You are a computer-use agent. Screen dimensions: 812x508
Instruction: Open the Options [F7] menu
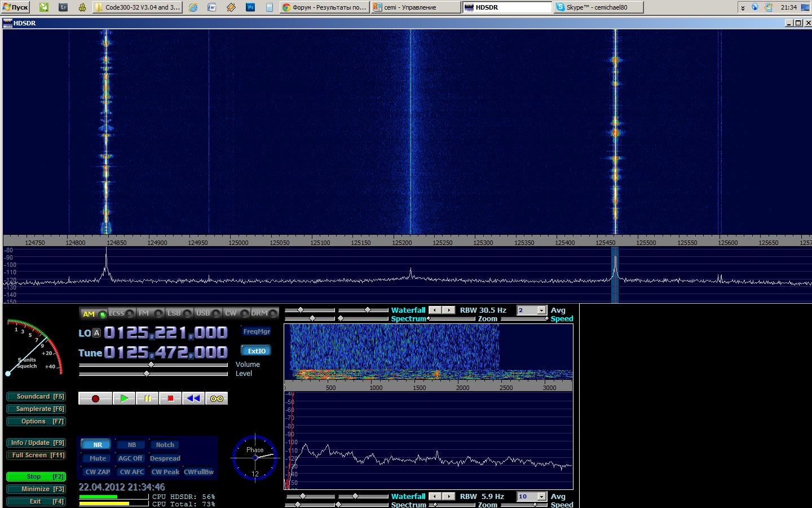(x=36, y=422)
